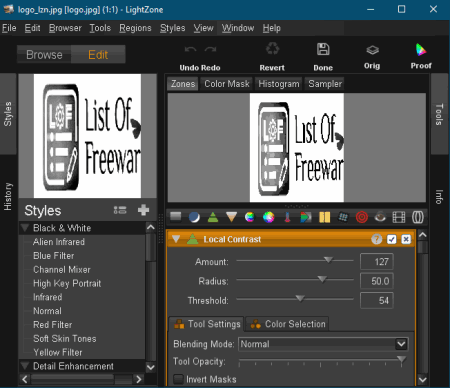Viewport: 450px width, 388px height.
Task: Collapse Black & White styles group
Action: (x=25, y=228)
